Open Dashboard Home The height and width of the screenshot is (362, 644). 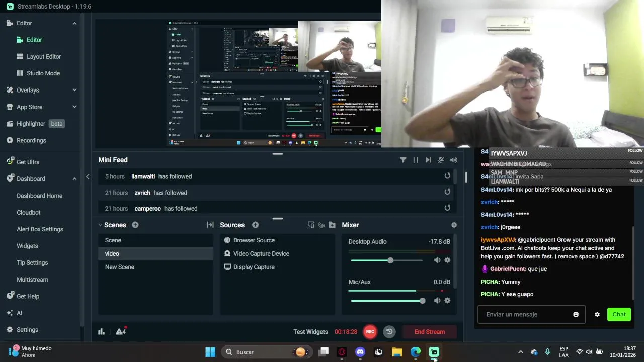click(40, 196)
